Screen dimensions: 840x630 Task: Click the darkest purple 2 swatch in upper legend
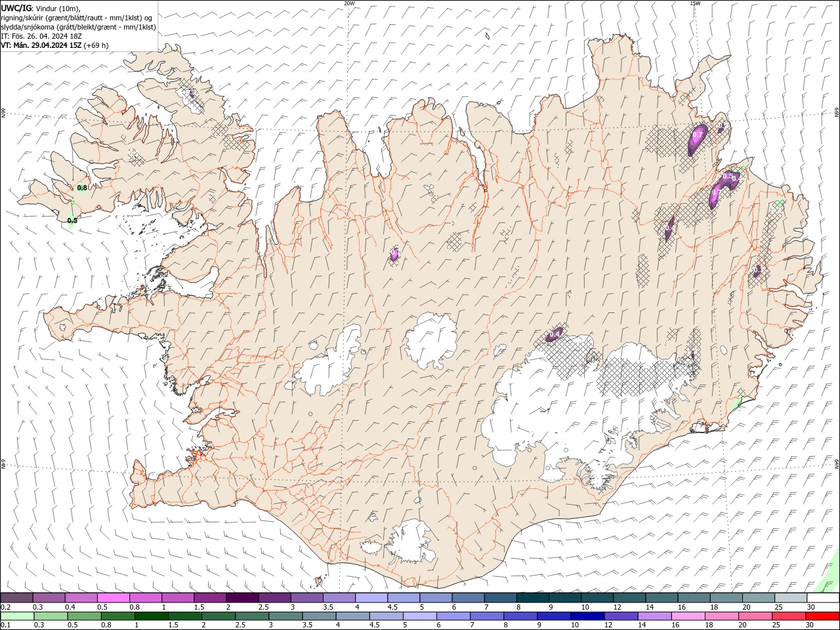(x=241, y=597)
